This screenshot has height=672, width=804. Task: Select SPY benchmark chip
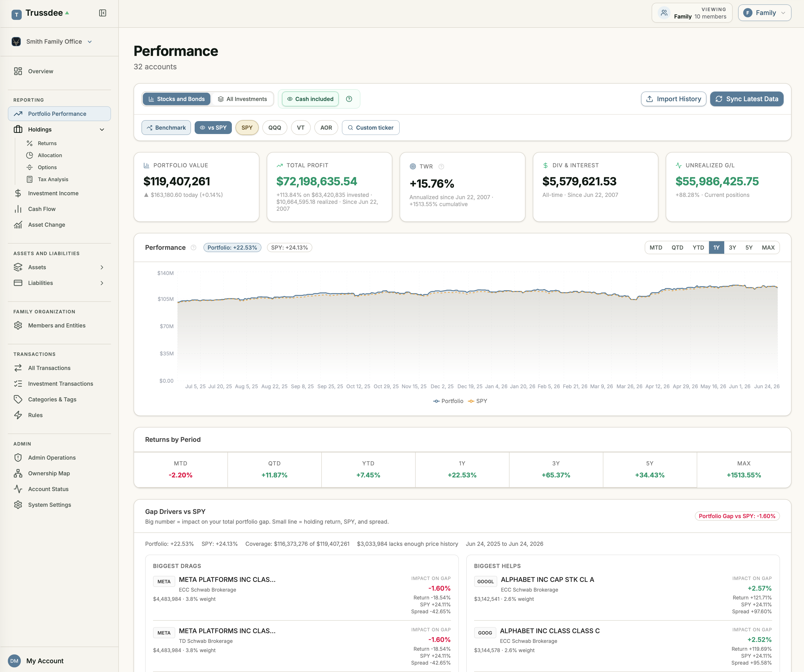[x=247, y=127]
